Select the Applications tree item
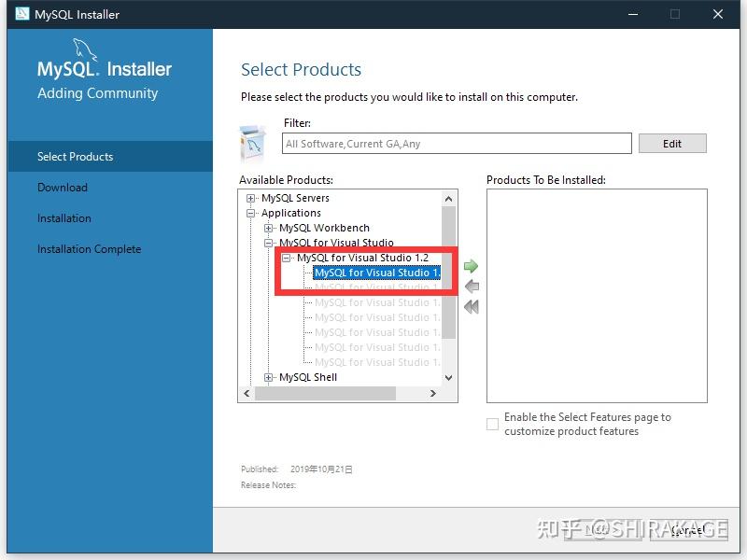Screen dimensions: 747x560 tap(291, 213)
